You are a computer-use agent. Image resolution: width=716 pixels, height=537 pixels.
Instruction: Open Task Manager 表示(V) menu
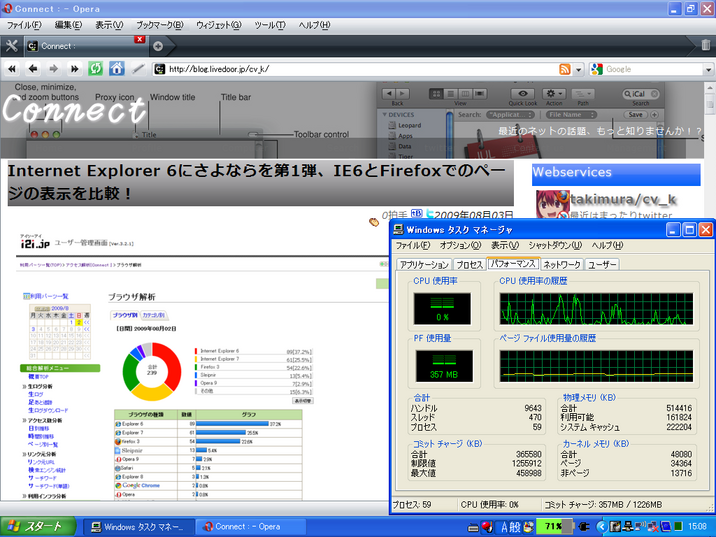tap(505, 245)
